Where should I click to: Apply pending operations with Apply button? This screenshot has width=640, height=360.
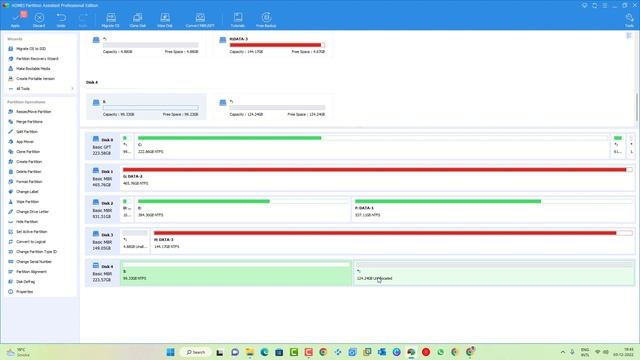click(16, 20)
